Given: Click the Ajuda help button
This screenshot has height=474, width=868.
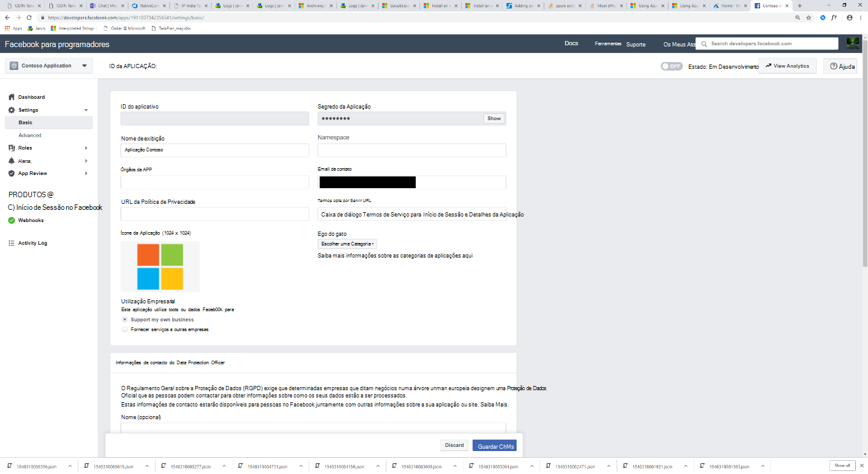Looking at the screenshot, I should pos(840,66).
